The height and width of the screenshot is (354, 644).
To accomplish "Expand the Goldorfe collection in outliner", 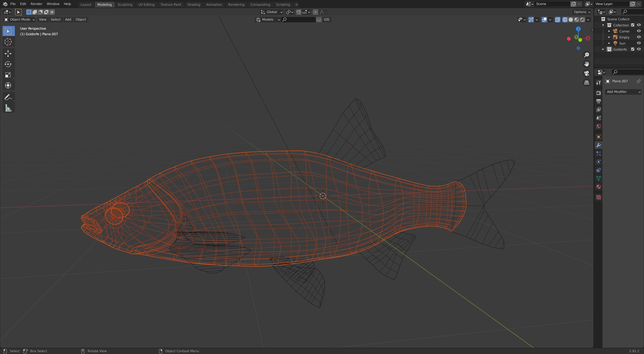I will (x=603, y=49).
